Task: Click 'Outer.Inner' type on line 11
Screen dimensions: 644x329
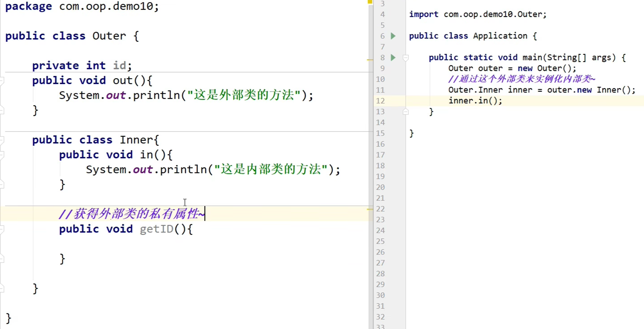Action: click(x=475, y=90)
